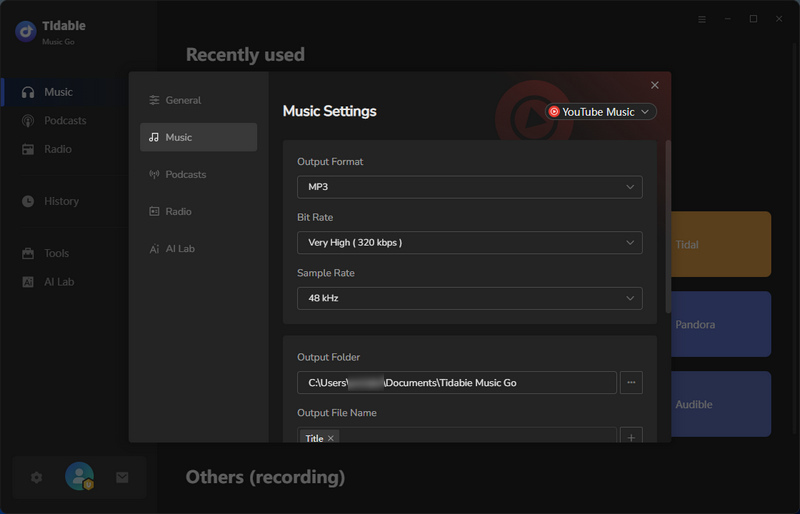Image resolution: width=800 pixels, height=514 pixels.
Task: Click the settings panel vertical scrollbar
Action: (668, 225)
